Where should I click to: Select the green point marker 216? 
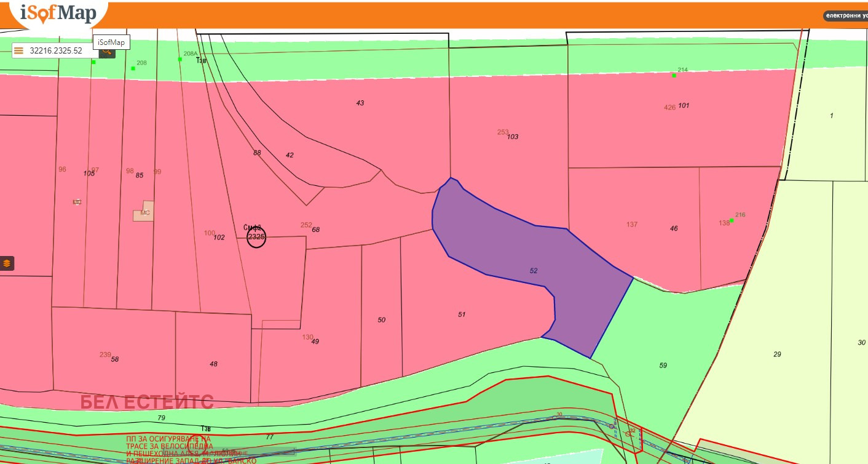[x=732, y=220]
